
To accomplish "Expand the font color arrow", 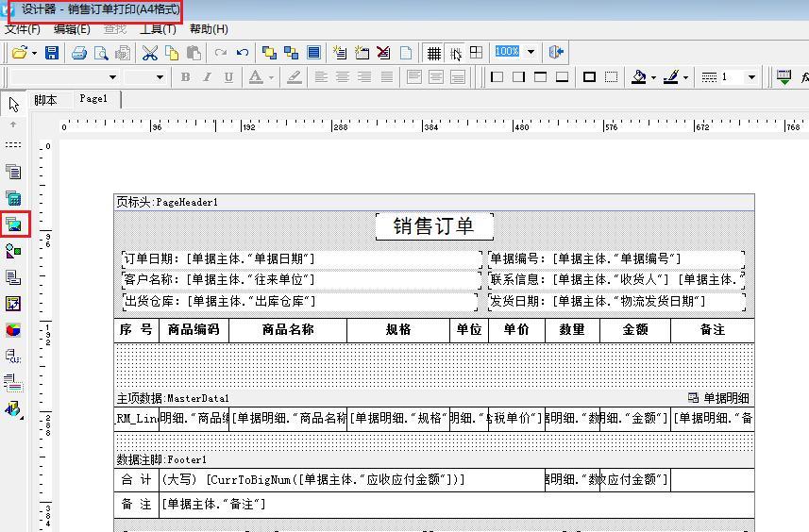I will [271, 78].
